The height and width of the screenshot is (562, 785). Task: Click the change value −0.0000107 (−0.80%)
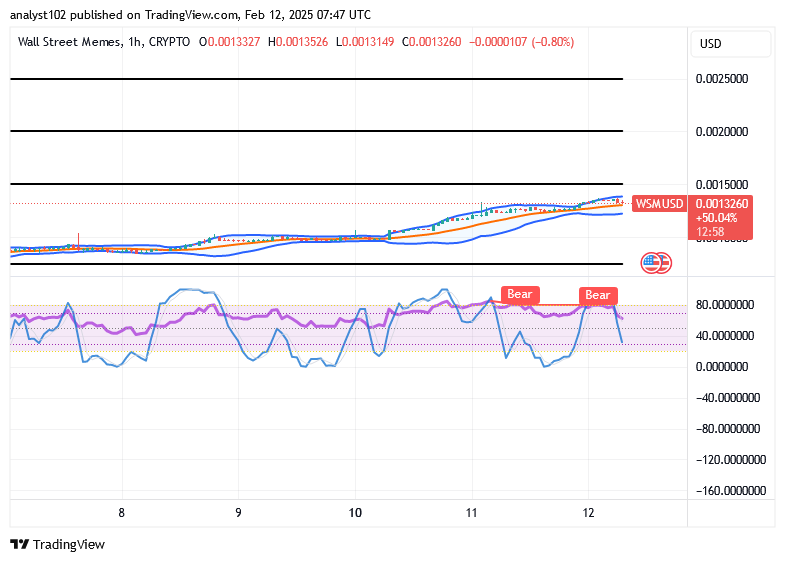click(x=522, y=42)
